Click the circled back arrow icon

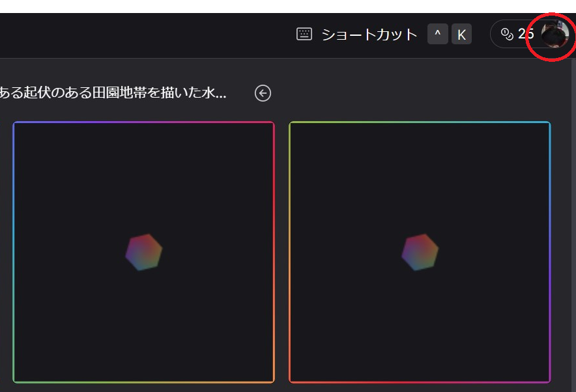tap(263, 93)
